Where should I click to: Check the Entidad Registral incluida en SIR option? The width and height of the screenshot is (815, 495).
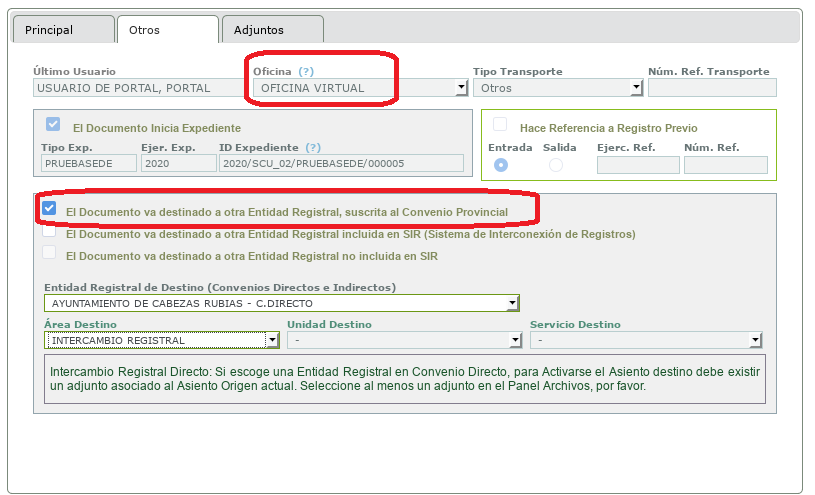pyautogui.click(x=49, y=230)
